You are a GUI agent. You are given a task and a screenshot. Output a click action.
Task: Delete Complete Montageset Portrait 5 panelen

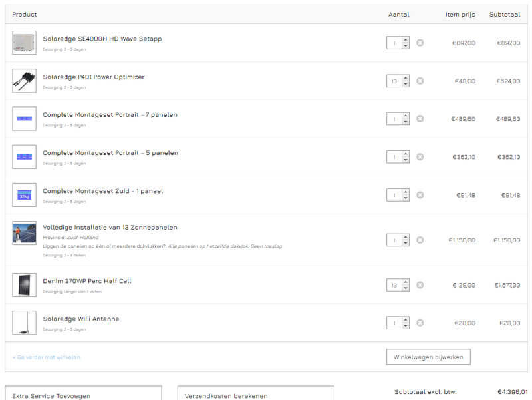pyautogui.click(x=420, y=156)
